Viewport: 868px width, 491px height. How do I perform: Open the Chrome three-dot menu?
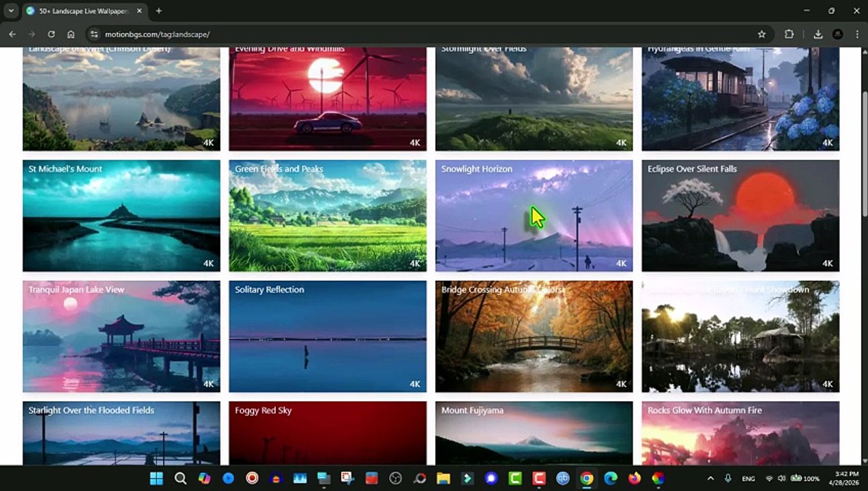[x=857, y=34]
